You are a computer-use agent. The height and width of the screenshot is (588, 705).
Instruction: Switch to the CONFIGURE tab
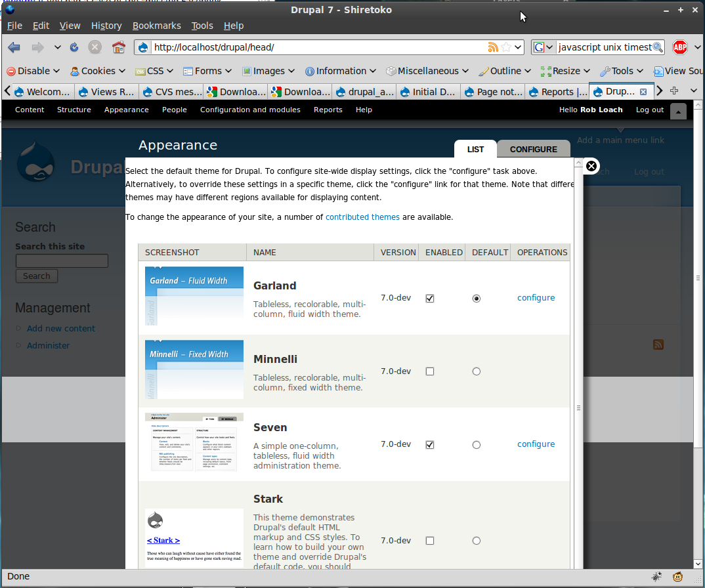click(533, 149)
